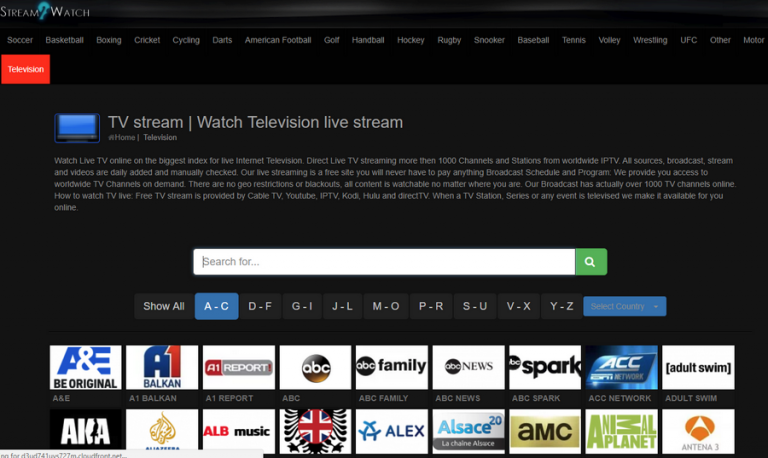Open the Animal Planet channel logo
Image resolution: width=768 pixels, height=458 pixels.
pyautogui.click(x=622, y=432)
